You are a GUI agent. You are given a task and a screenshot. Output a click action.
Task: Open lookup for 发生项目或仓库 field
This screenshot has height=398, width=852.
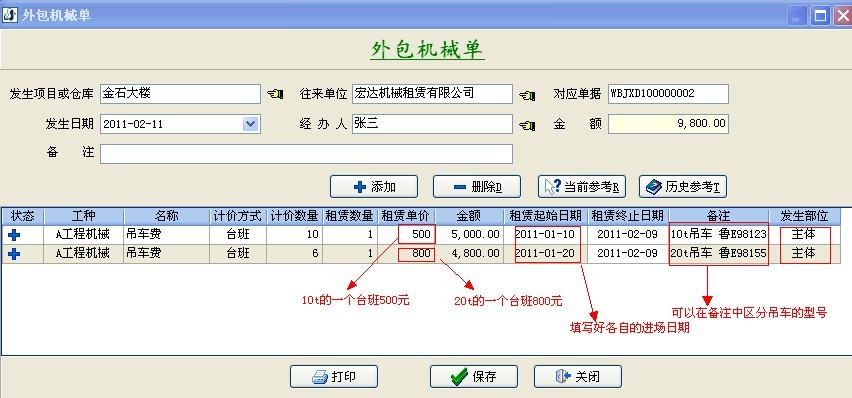pyautogui.click(x=275, y=94)
